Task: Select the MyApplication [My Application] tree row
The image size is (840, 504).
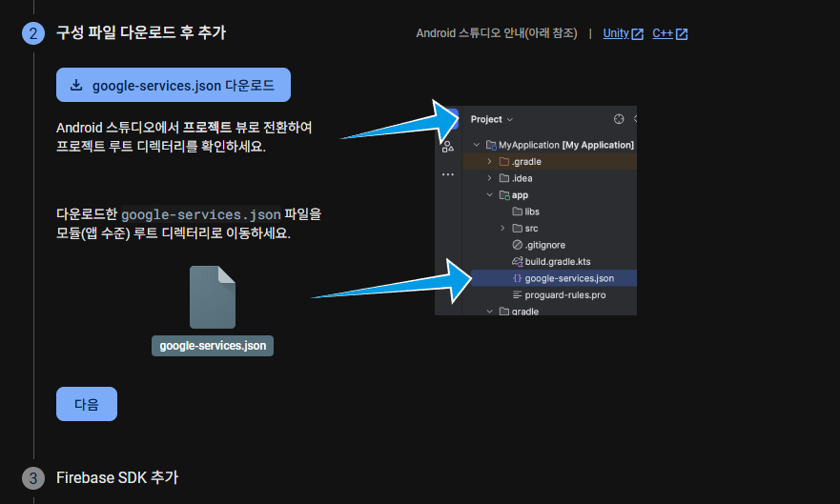Action: [549, 145]
